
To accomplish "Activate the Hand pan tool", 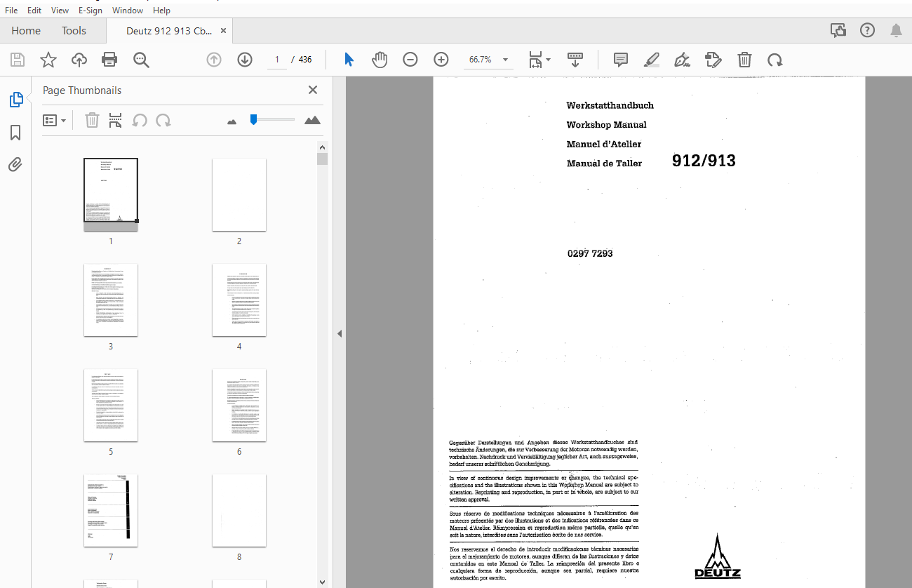I will click(380, 60).
